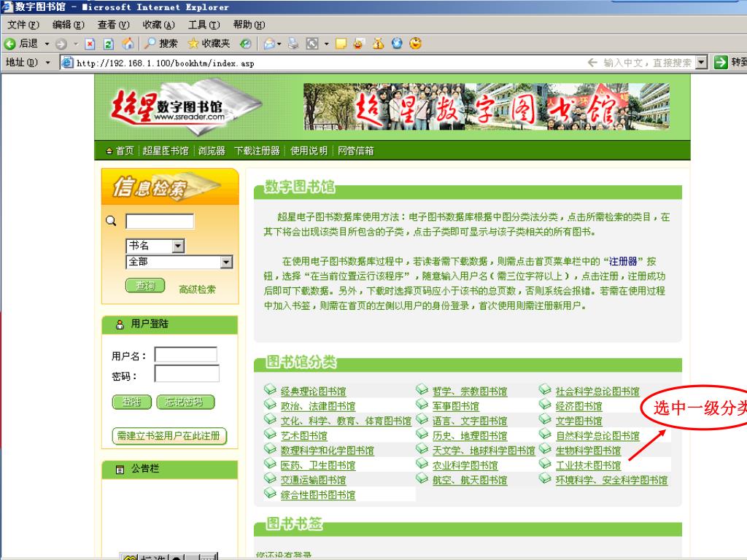
Task: Click the Forward arrow icon
Action: coord(61,44)
